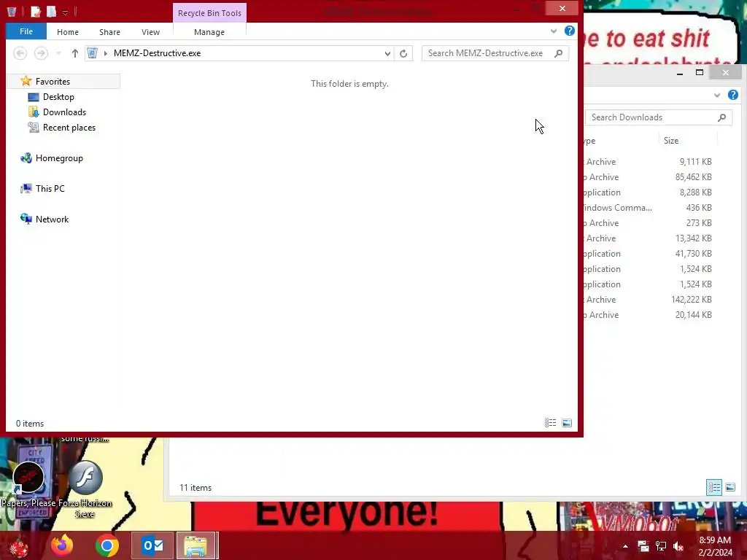Viewport: 747px width, 560px height.
Task: Expand the ribbon using the chevron
Action: [554, 31]
